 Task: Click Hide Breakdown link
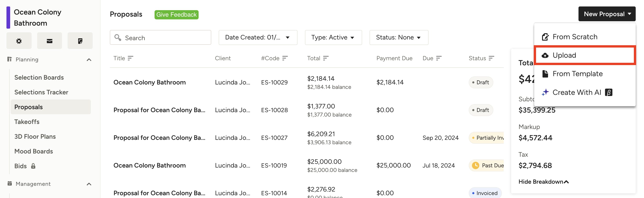click(543, 182)
